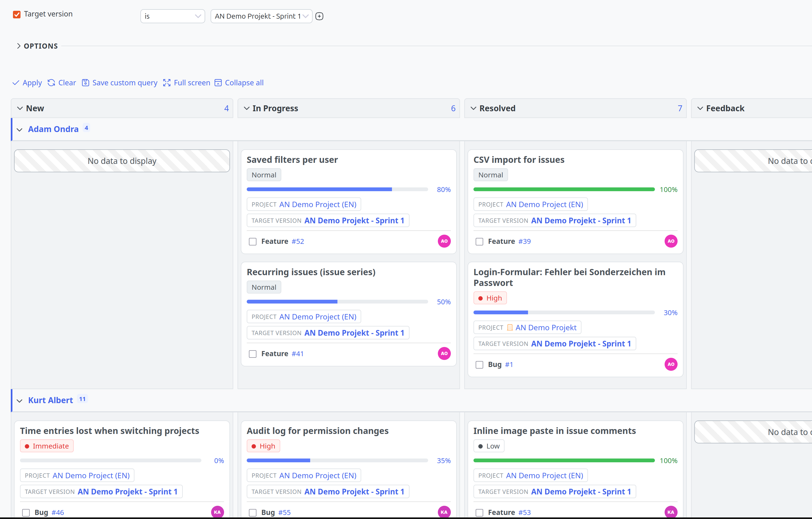This screenshot has height=519, width=812.
Task: Click the Clear link
Action: click(x=67, y=83)
